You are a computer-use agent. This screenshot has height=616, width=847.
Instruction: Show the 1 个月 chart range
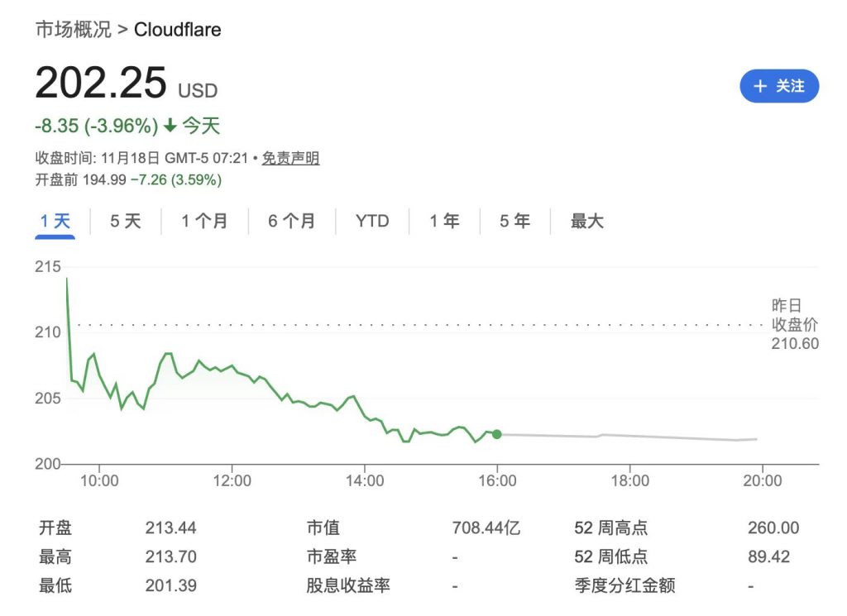click(204, 221)
